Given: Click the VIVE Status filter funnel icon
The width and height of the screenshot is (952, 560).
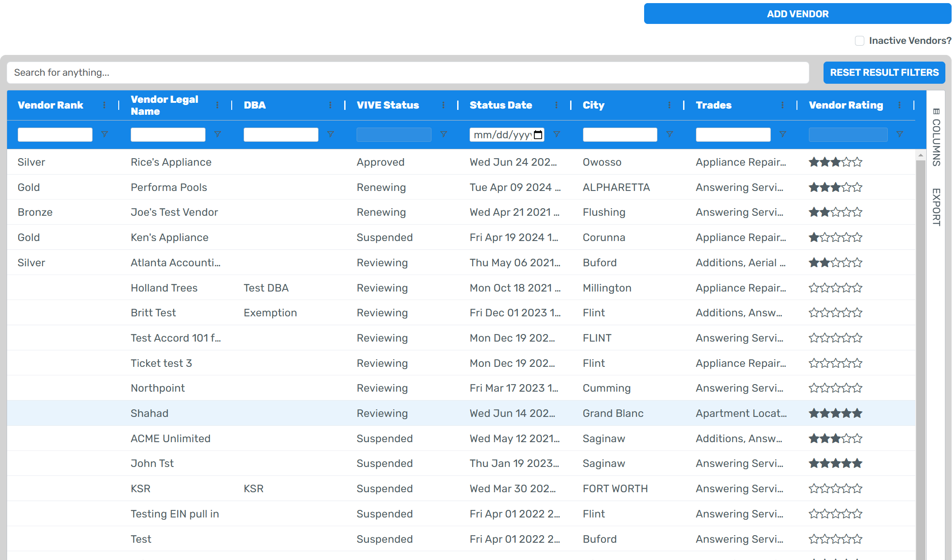Looking at the screenshot, I should (x=443, y=134).
